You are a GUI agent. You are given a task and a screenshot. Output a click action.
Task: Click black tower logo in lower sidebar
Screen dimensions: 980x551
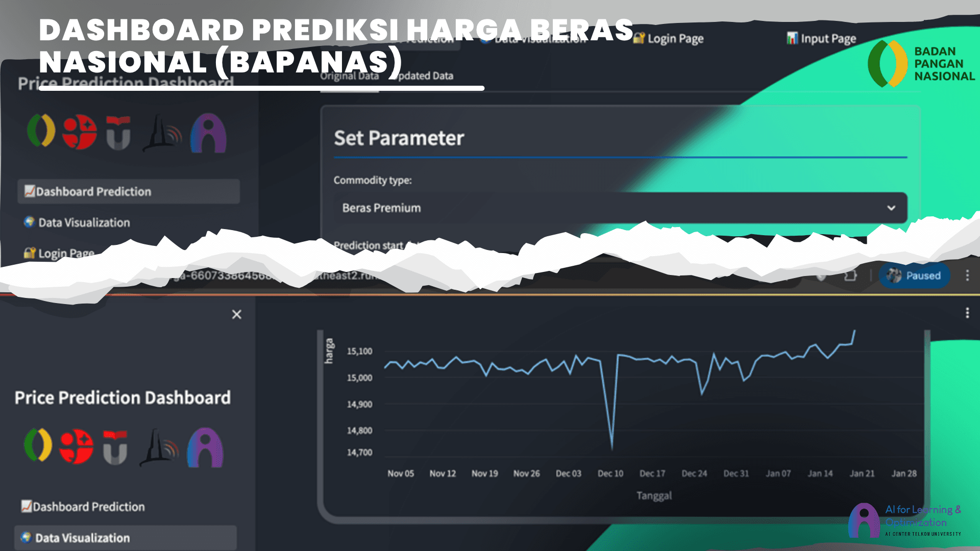[x=159, y=447]
